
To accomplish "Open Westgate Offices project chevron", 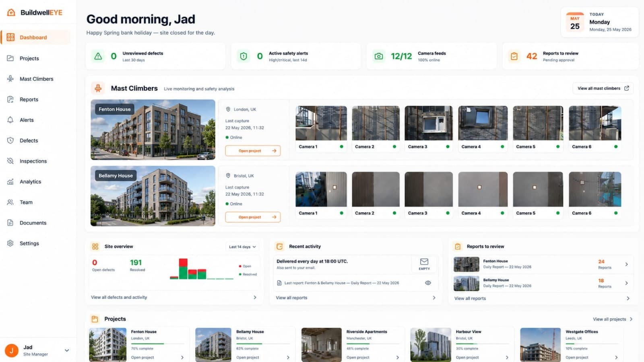I will coord(616,357).
